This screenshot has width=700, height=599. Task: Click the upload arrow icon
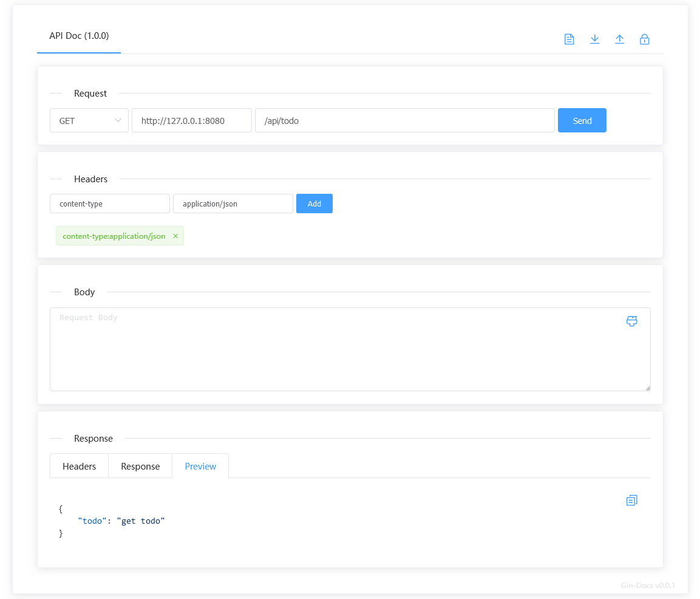[620, 39]
